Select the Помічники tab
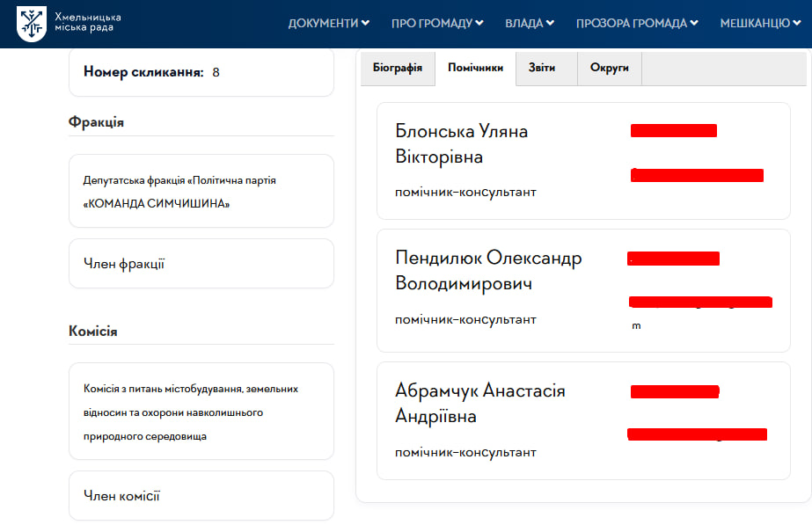Screen dimensions: 812x525 475,69
